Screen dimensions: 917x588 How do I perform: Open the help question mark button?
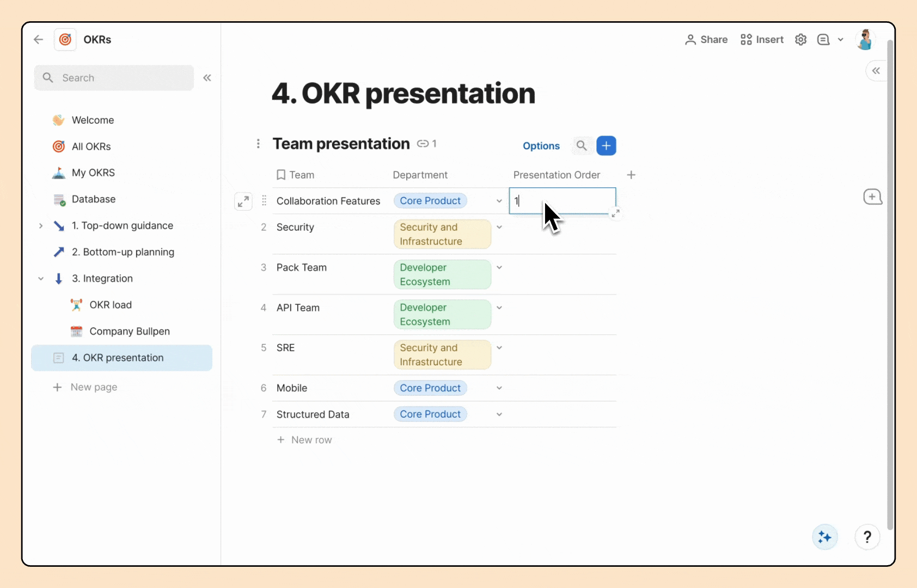point(867,538)
